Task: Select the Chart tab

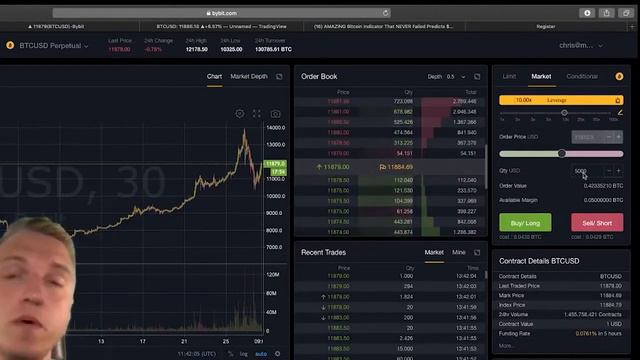Action: point(214,76)
